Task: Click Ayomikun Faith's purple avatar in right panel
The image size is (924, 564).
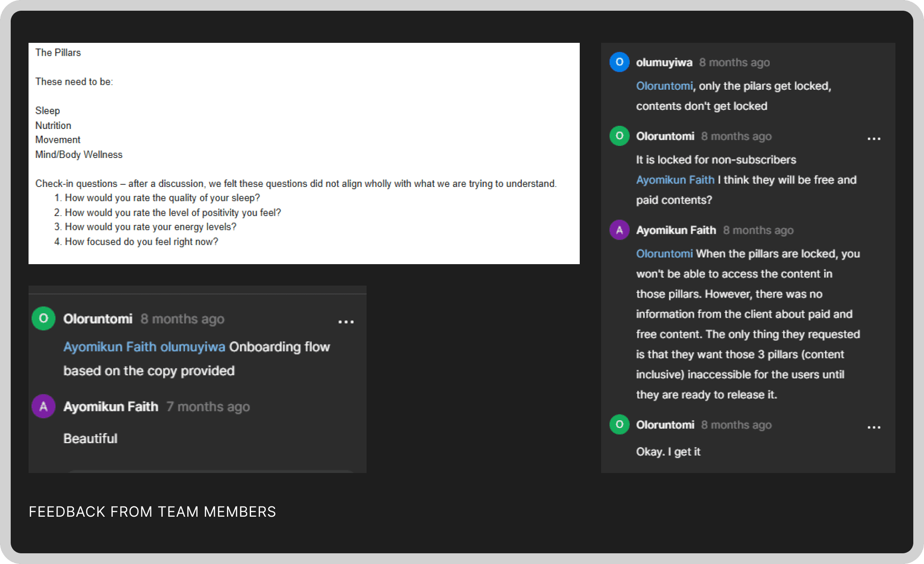Action: coord(619,230)
